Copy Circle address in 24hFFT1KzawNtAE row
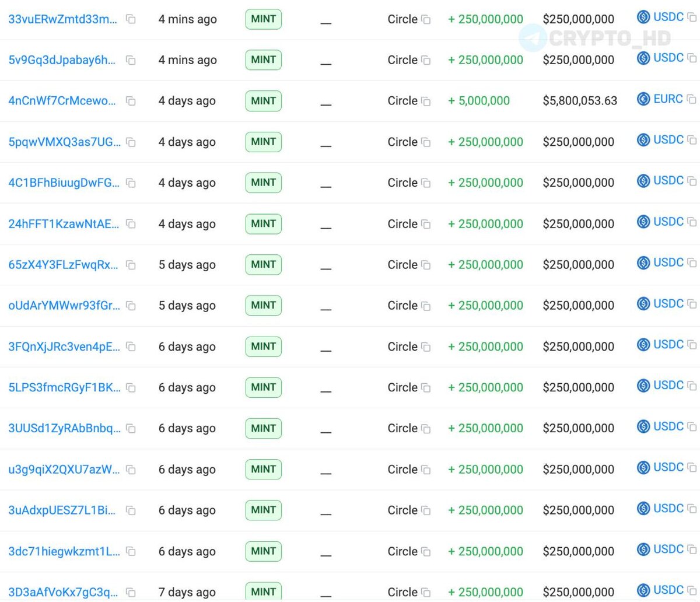The image size is (700, 602). click(x=426, y=225)
